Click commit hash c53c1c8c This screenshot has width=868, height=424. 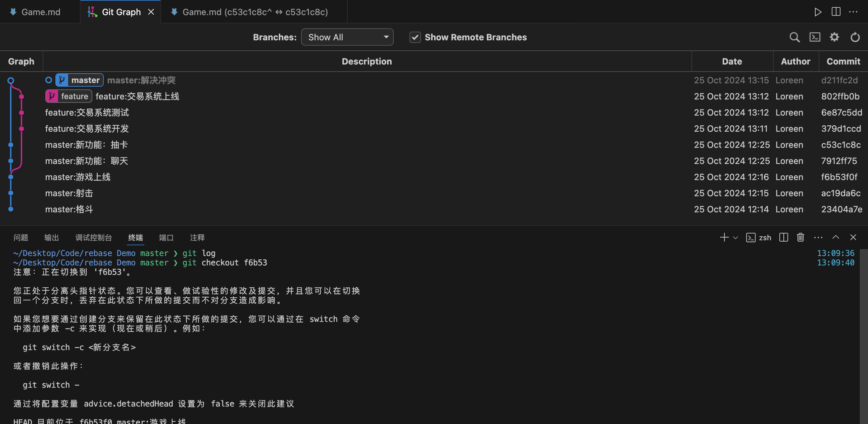841,145
